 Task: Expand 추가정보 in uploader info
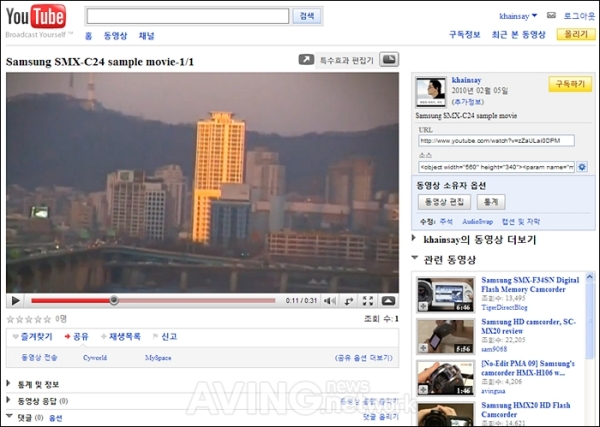[468, 102]
